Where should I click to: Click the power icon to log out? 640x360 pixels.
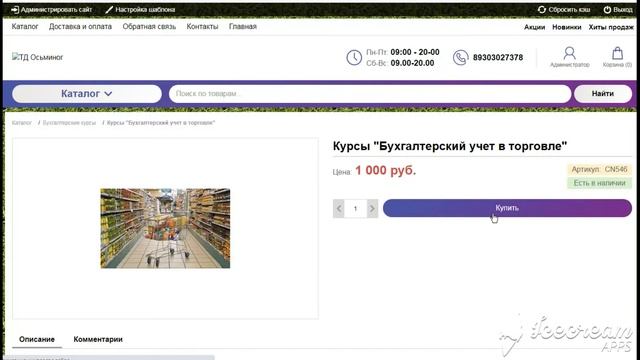(607, 9)
